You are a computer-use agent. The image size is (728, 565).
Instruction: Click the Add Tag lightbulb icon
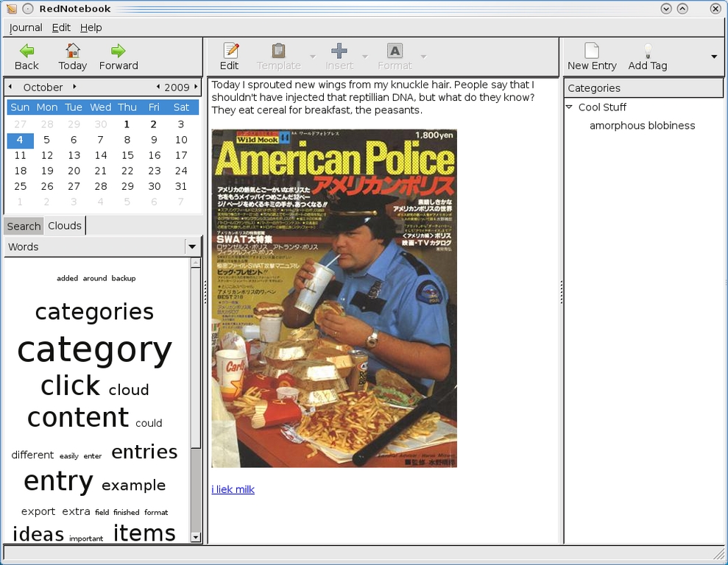(x=648, y=51)
